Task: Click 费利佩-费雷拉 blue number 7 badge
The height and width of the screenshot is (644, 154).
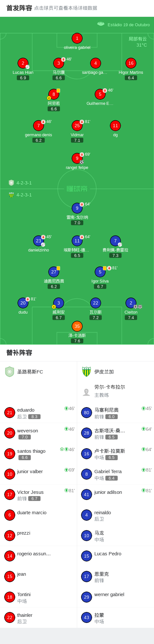Action: click(115, 241)
